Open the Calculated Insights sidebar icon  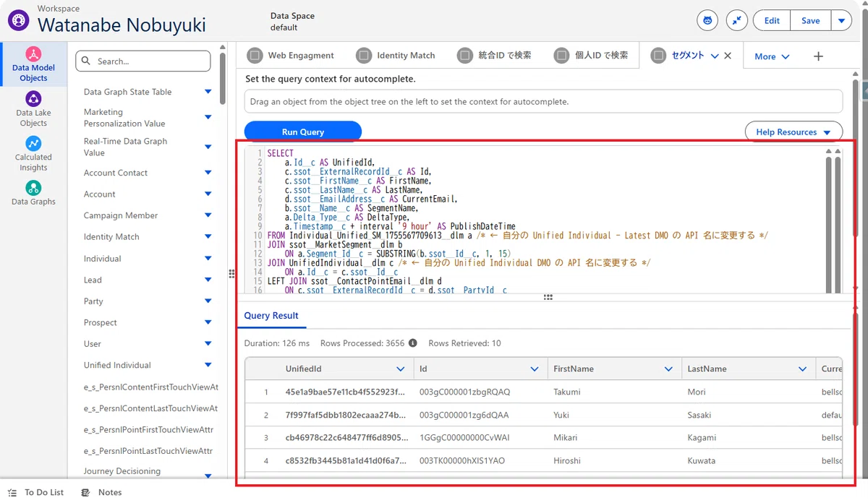point(33,143)
